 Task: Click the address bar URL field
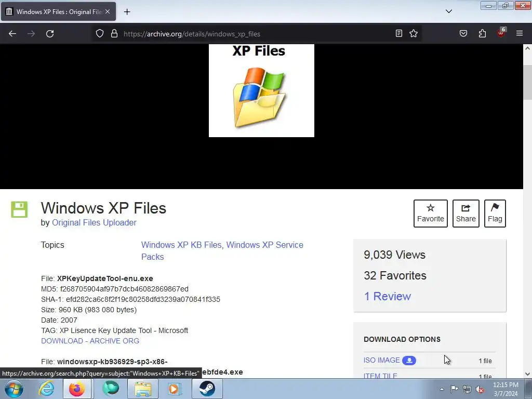click(258, 34)
